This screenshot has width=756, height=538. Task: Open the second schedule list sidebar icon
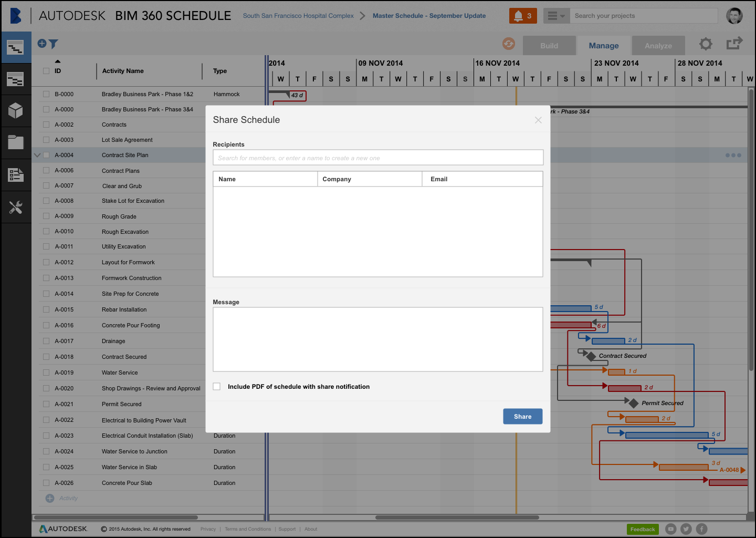(16, 79)
